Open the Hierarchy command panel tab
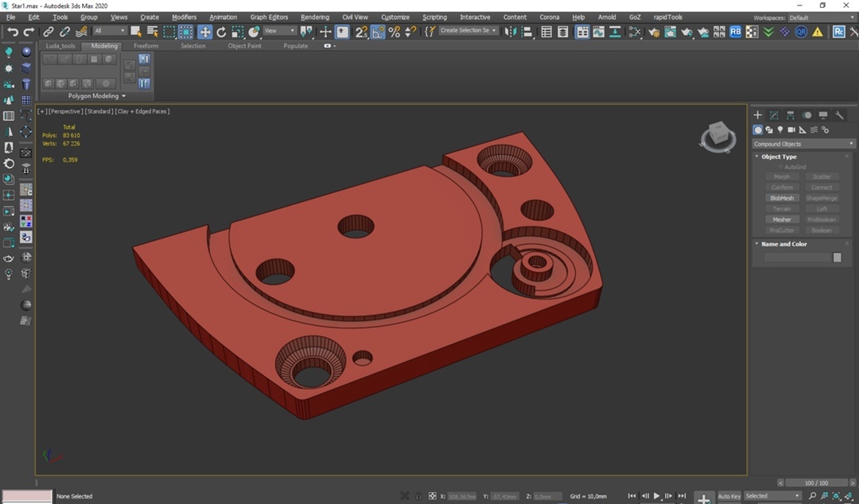Screen dimensions: 859x504 (x=790, y=115)
